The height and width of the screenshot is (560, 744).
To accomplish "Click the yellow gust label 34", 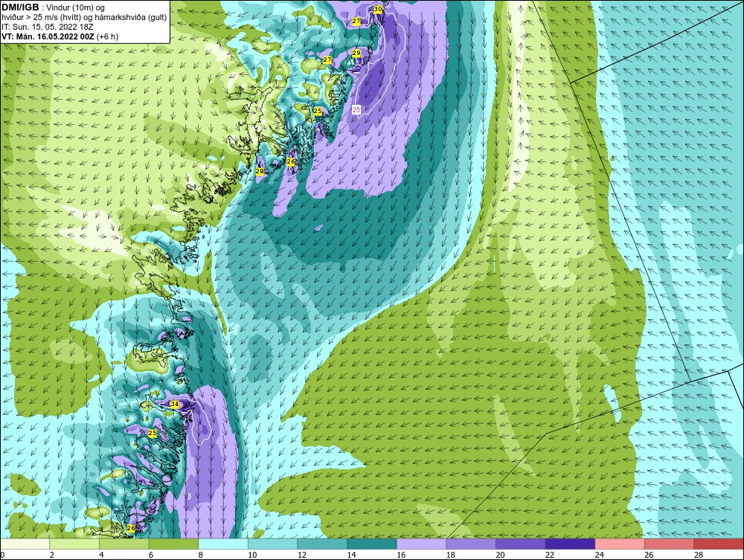I will pos(175,404).
